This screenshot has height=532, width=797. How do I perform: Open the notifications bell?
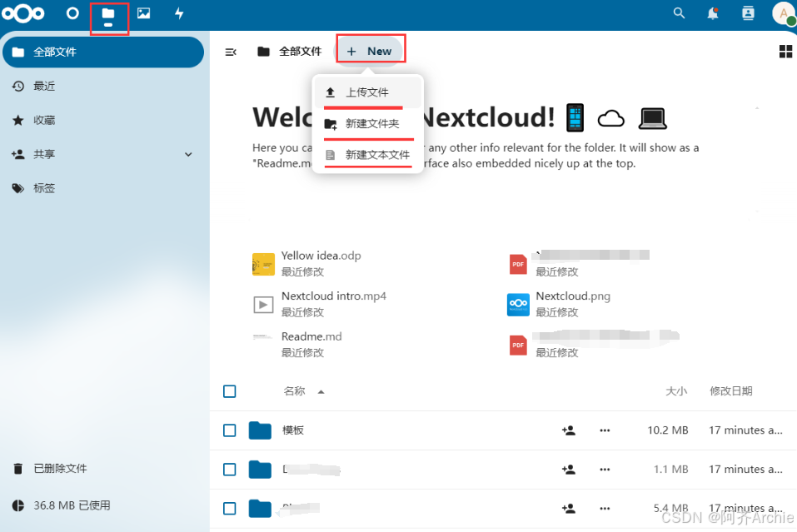tap(713, 13)
